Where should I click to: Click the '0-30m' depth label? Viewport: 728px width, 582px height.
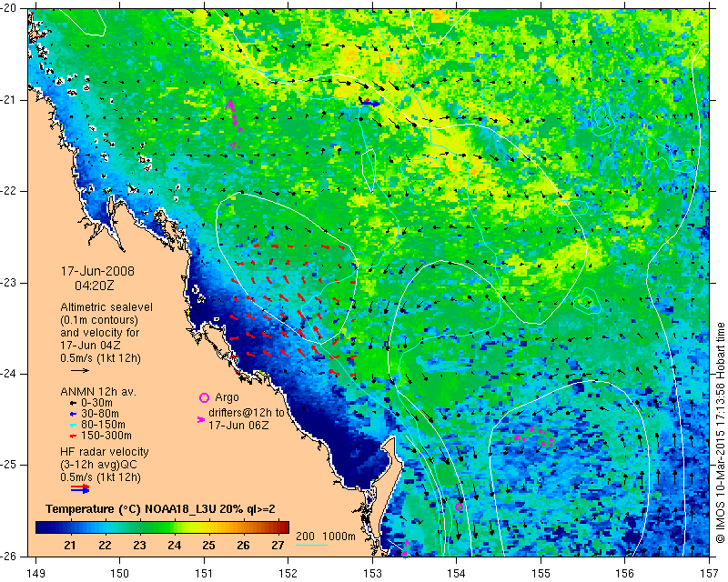[x=96, y=403]
